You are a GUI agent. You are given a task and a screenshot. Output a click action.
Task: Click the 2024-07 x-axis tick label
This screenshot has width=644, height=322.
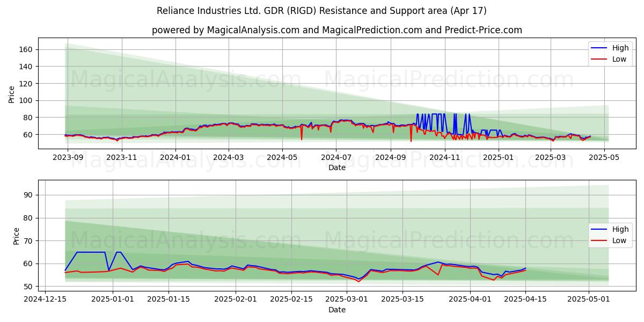click(336, 157)
